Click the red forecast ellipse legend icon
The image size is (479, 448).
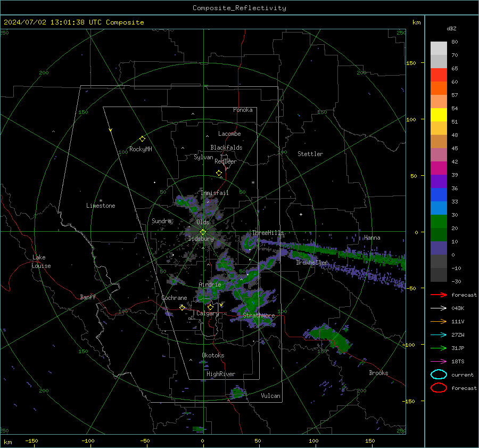[439, 388]
